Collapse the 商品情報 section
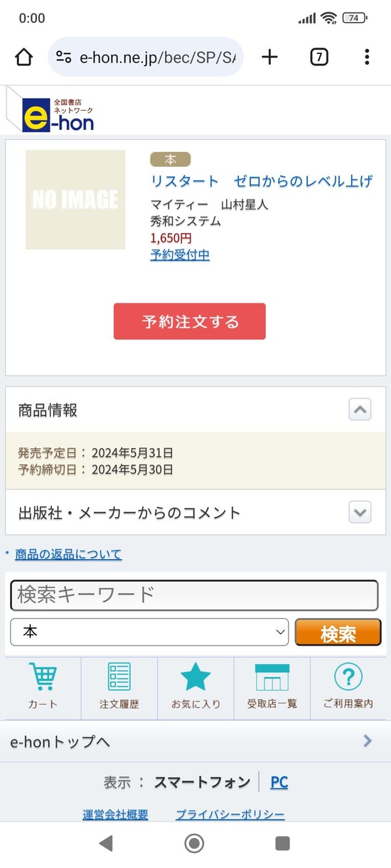The width and height of the screenshot is (391, 868). (x=360, y=410)
